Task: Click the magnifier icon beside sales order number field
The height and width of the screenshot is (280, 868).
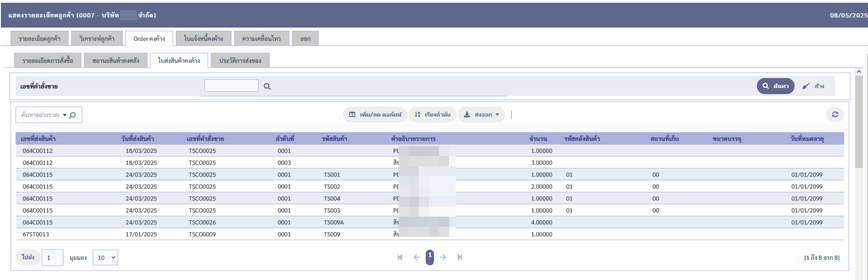Action: click(267, 86)
